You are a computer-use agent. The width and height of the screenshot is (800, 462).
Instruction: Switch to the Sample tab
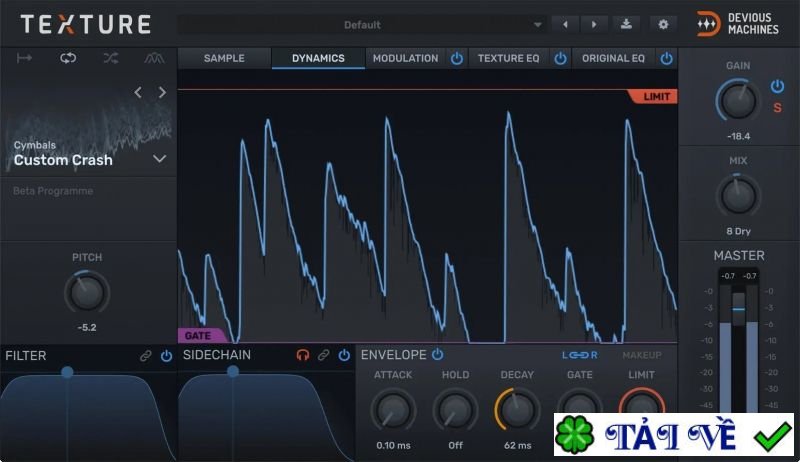click(224, 58)
